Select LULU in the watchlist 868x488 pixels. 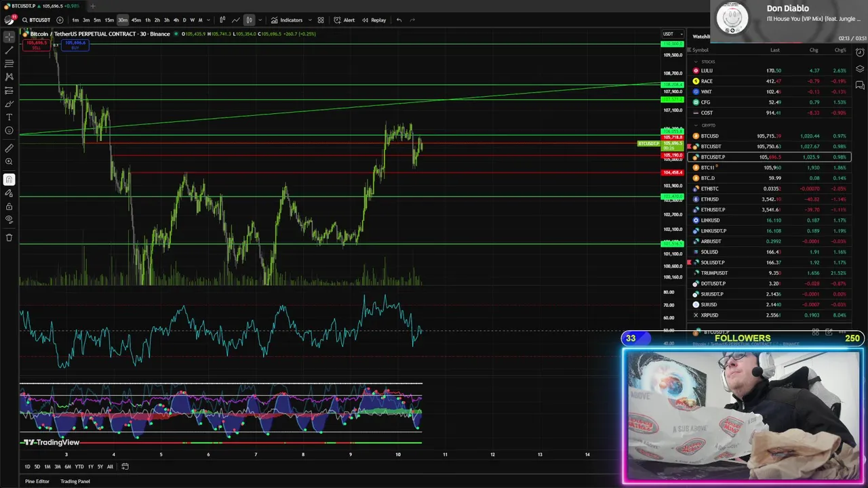[x=770, y=70]
